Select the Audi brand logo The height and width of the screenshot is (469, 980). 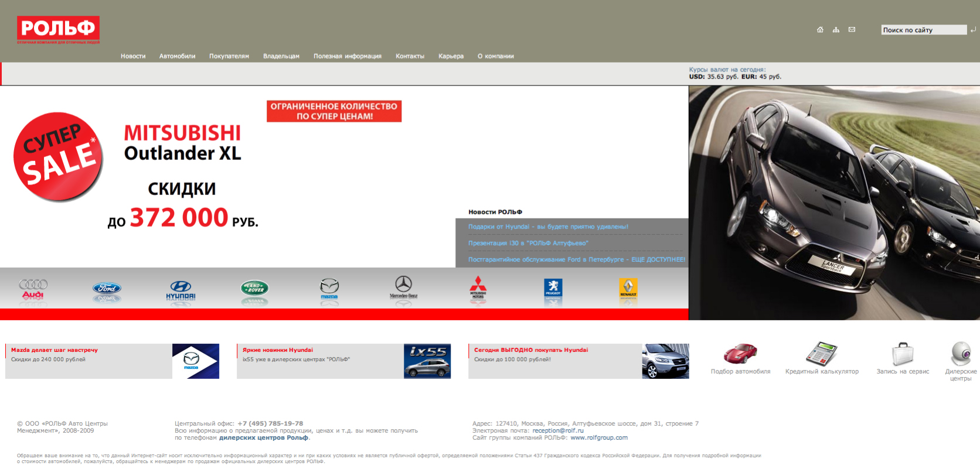pos(33,289)
